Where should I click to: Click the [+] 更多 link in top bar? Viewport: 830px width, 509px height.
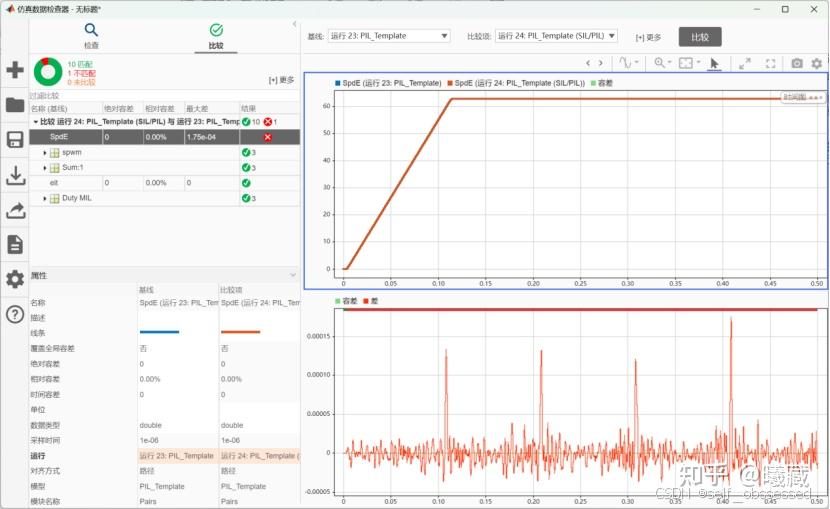click(x=648, y=37)
